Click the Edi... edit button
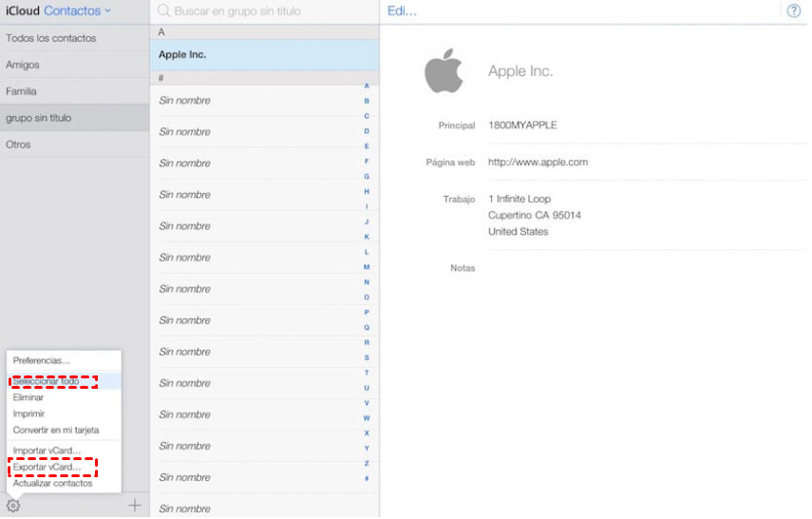The image size is (812, 519). click(x=402, y=11)
